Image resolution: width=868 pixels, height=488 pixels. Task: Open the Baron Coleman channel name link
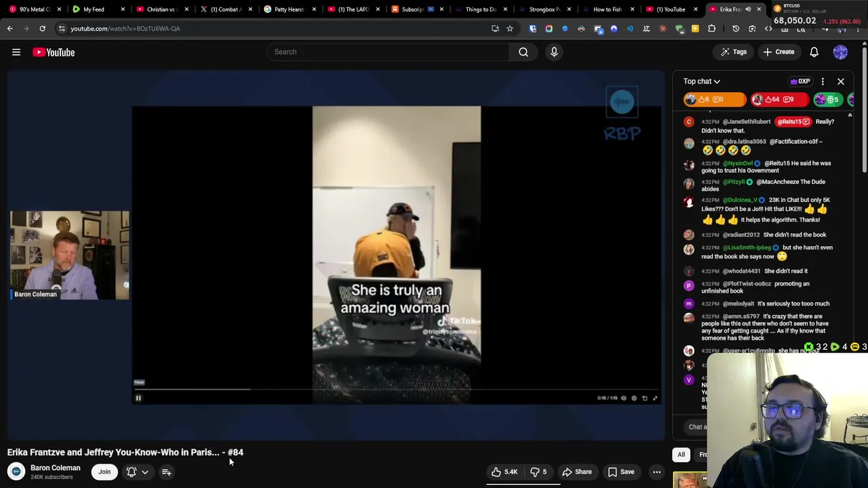coord(55,468)
